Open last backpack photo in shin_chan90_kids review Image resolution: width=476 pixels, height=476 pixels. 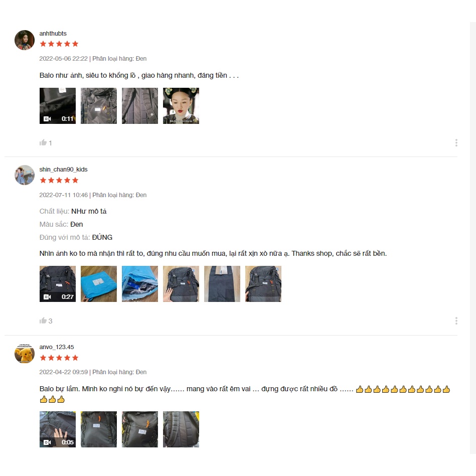263,284
